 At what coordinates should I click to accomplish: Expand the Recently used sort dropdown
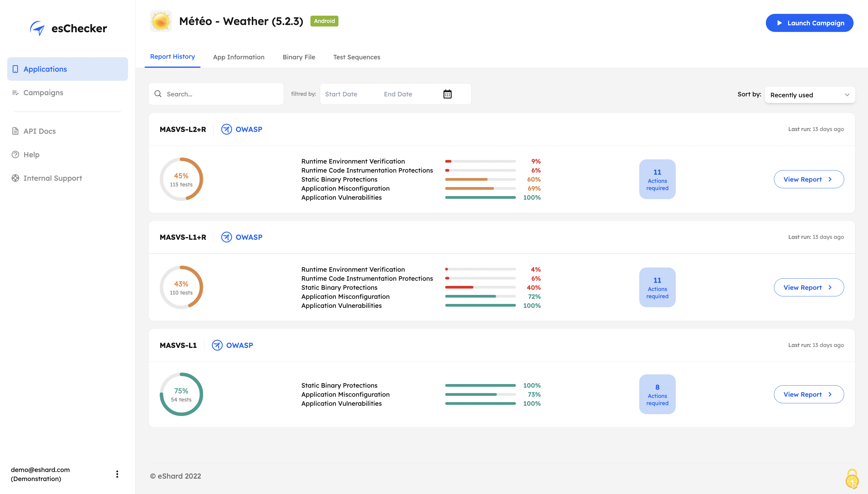click(x=810, y=95)
